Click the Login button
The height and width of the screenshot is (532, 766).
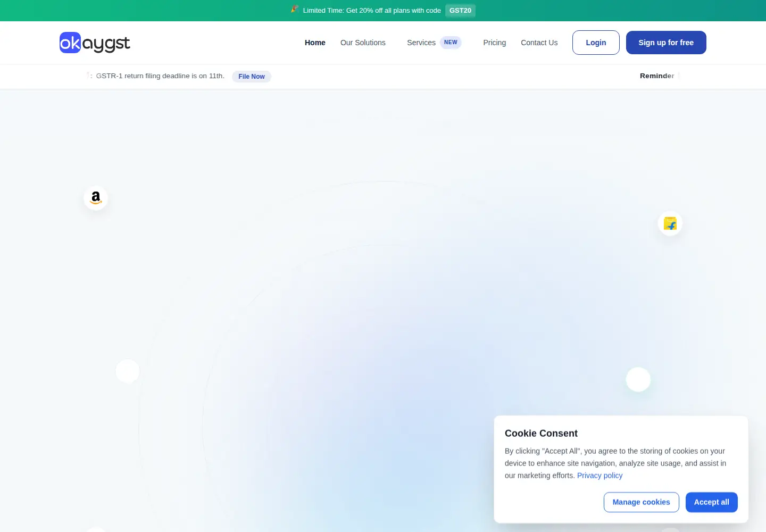click(x=596, y=43)
